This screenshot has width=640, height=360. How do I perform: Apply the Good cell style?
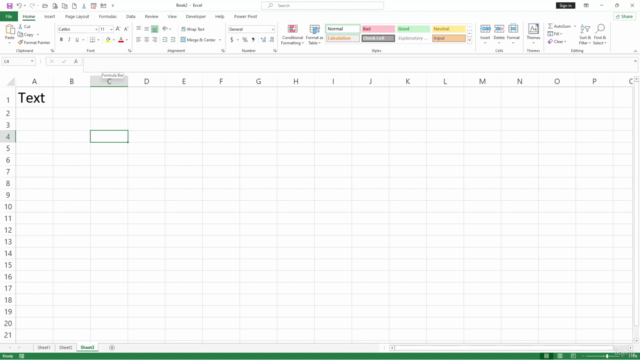coord(413,29)
